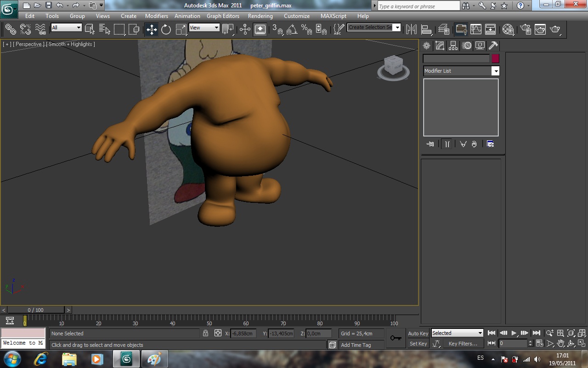Viewport: 588px width, 368px height.
Task: Toggle Window/Crossing selection mode
Action: point(134,29)
